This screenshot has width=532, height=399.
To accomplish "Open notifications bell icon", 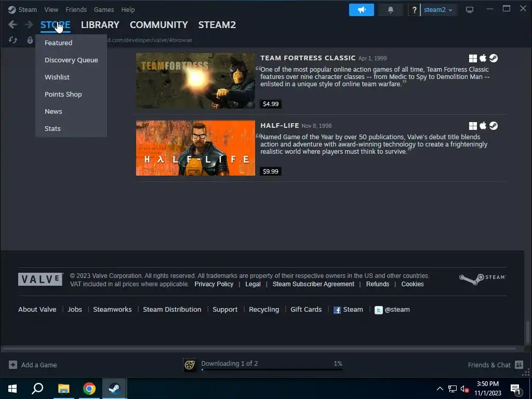I will point(391,10).
